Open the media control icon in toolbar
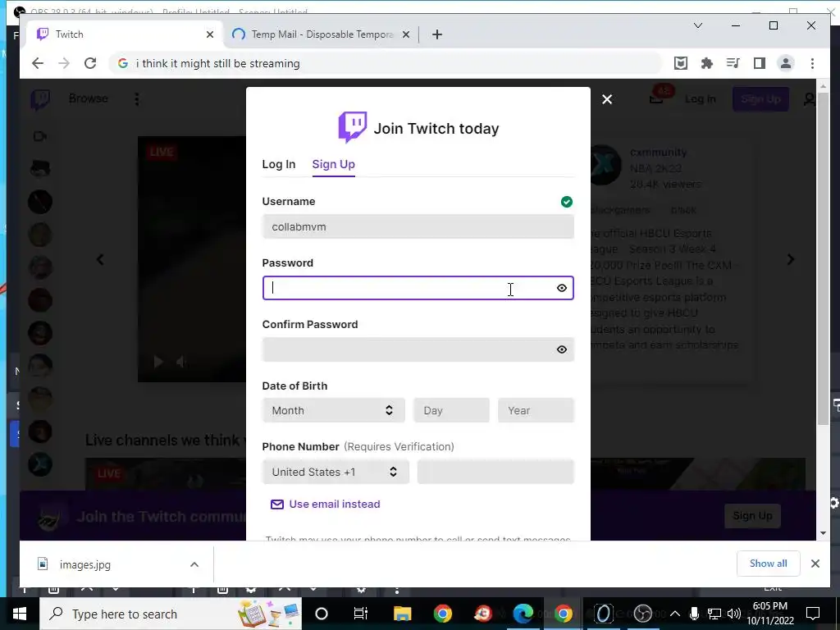This screenshot has width=840, height=630. [733, 63]
